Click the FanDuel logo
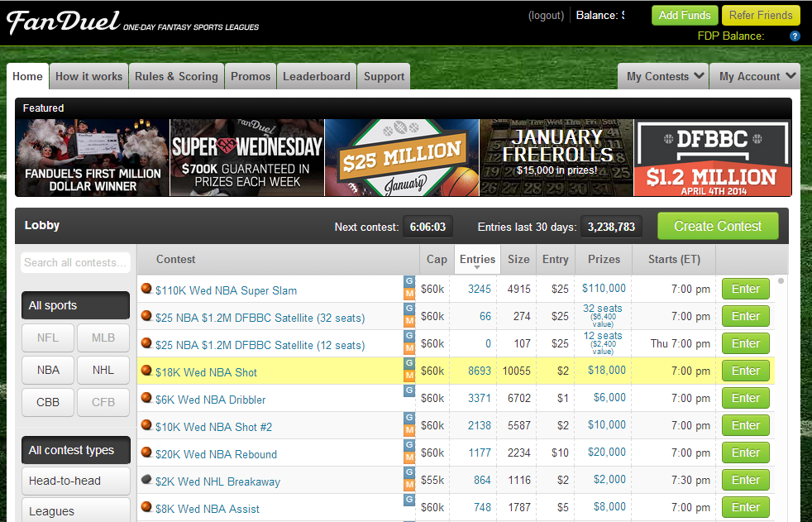812x522 pixels. pyautogui.click(x=64, y=22)
